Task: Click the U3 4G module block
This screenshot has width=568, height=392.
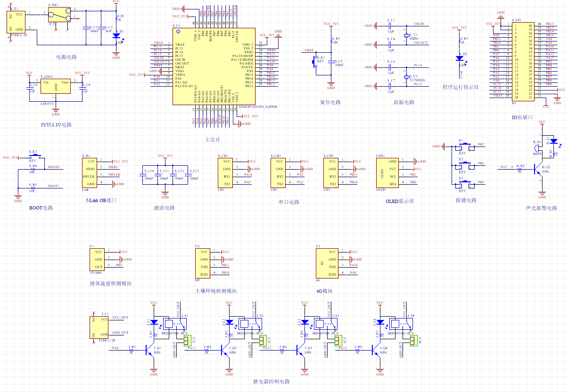Action: coord(327,263)
